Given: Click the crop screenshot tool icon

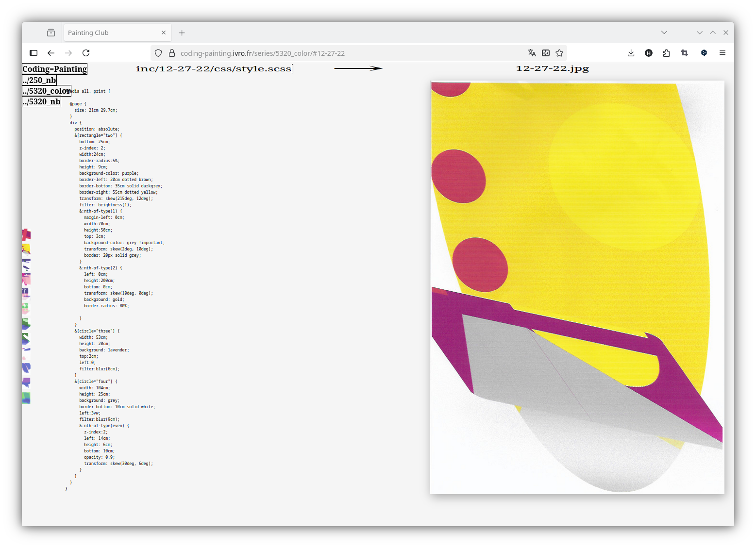Looking at the screenshot, I should point(685,53).
